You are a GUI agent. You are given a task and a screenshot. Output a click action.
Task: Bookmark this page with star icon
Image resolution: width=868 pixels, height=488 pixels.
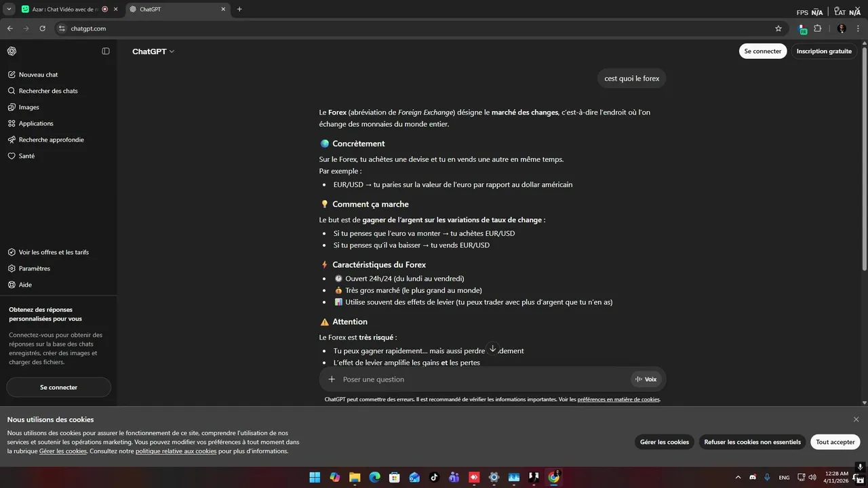(x=778, y=28)
